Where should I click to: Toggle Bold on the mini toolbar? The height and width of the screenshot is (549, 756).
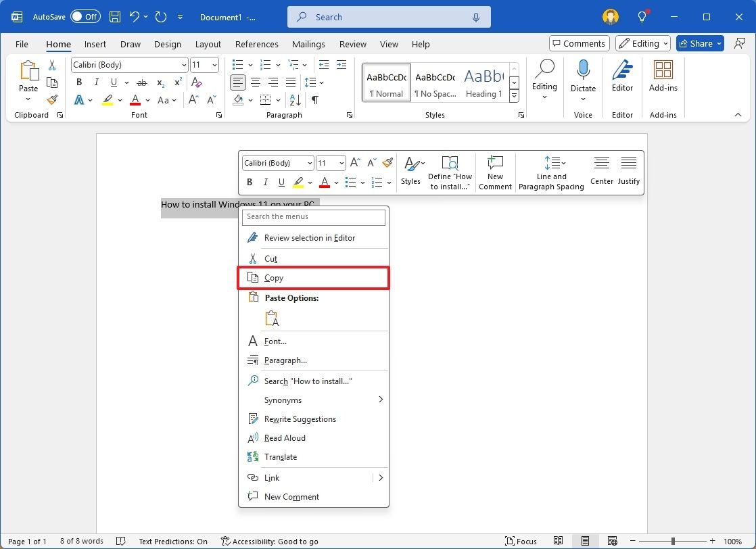248,182
